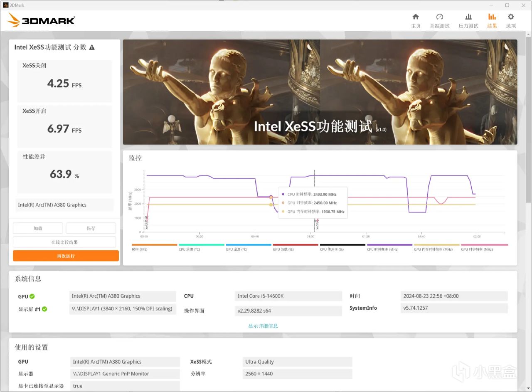Switch to the 基准测试 benchmarks tab
The height and width of the screenshot is (392, 532).
[439, 21]
